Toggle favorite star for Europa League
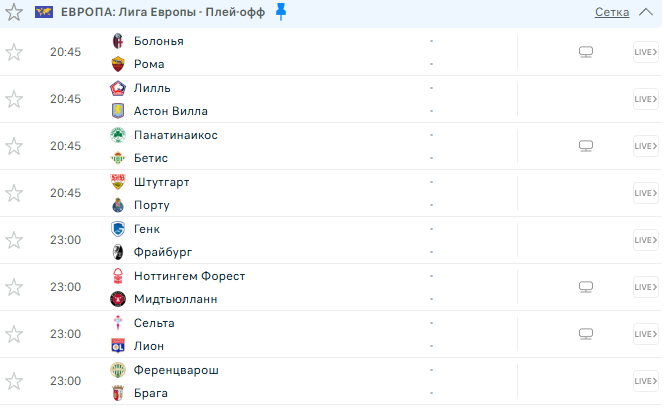 14,12
